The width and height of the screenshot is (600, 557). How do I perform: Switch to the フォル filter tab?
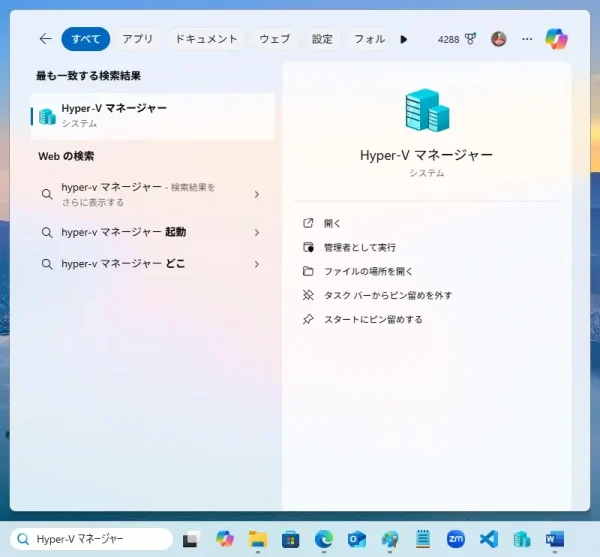click(x=369, y=39)
